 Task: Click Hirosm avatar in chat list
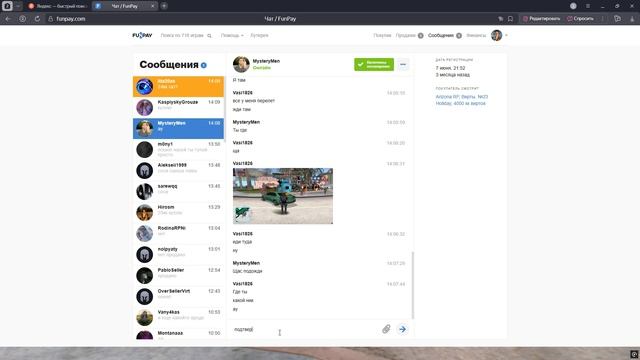click(x=144, y=213)
